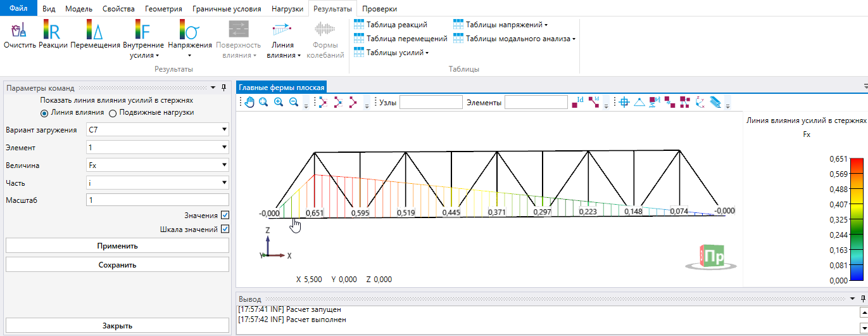This screenshot has height=336, width=868.
Task: Open Таблица реакций
Action: 391,25
